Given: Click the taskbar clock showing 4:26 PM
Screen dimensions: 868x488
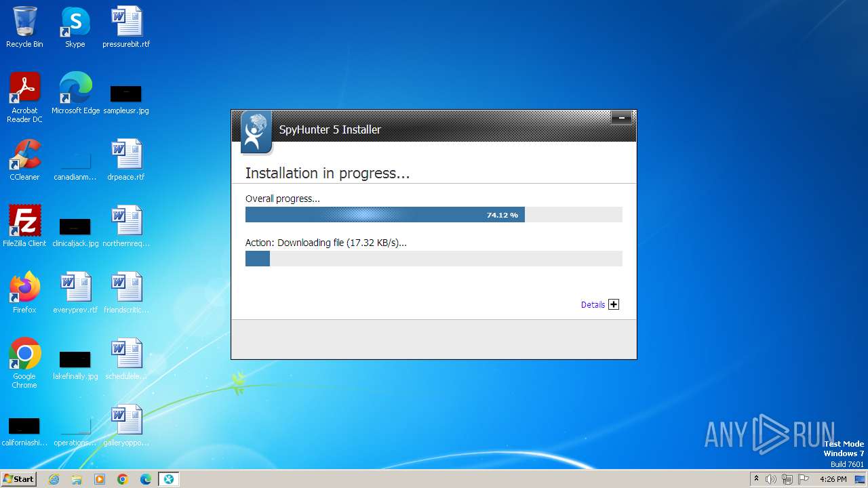Looking at the screenshot, I should [833, 479].
